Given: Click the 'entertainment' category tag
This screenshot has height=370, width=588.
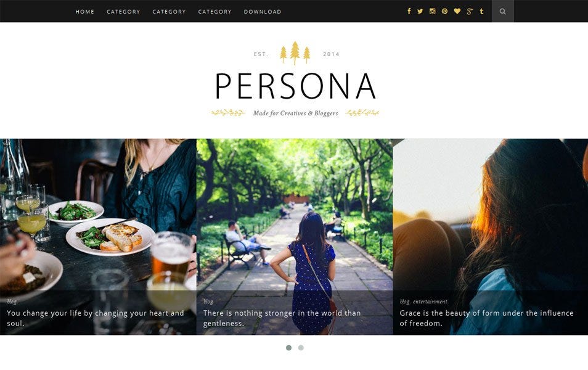Looking at the screenshot, I should 430,302.
